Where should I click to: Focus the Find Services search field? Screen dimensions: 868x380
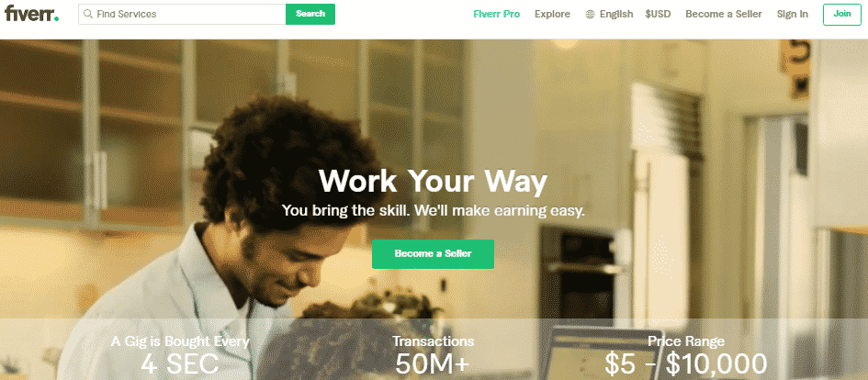pos(182,14)
